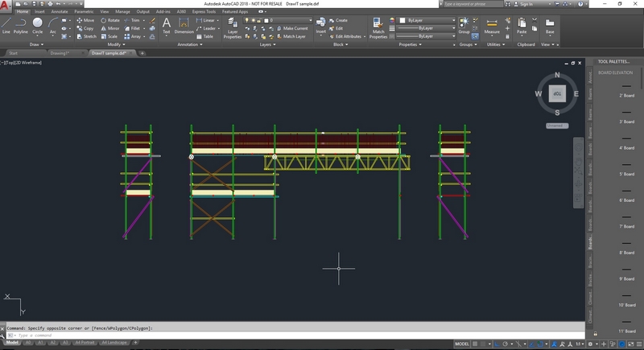Click the Text annotation tool

[166, 26]
